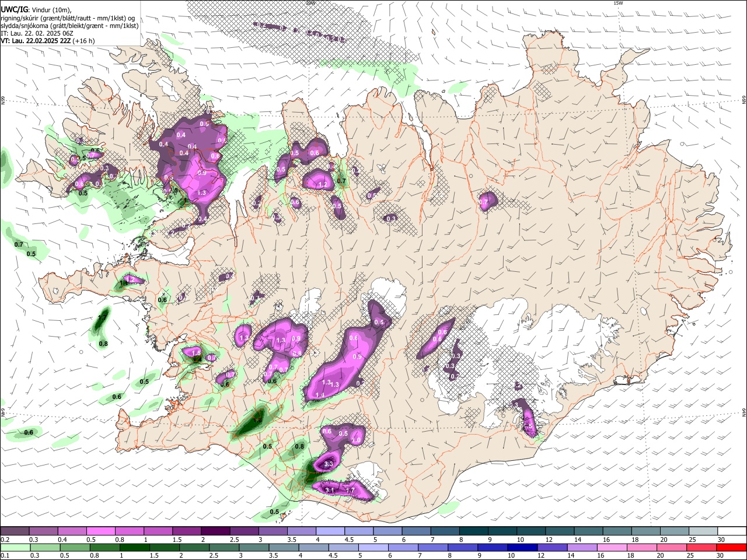Click the 15W longitude label
Viewport: 747px width, 560px height.
coord(618,3)
